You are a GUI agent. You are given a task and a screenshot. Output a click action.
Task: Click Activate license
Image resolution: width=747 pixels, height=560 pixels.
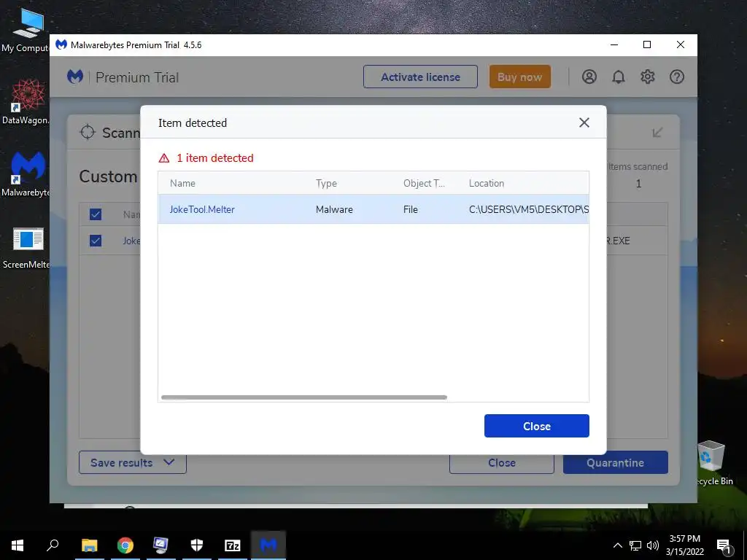coord(420,77)
